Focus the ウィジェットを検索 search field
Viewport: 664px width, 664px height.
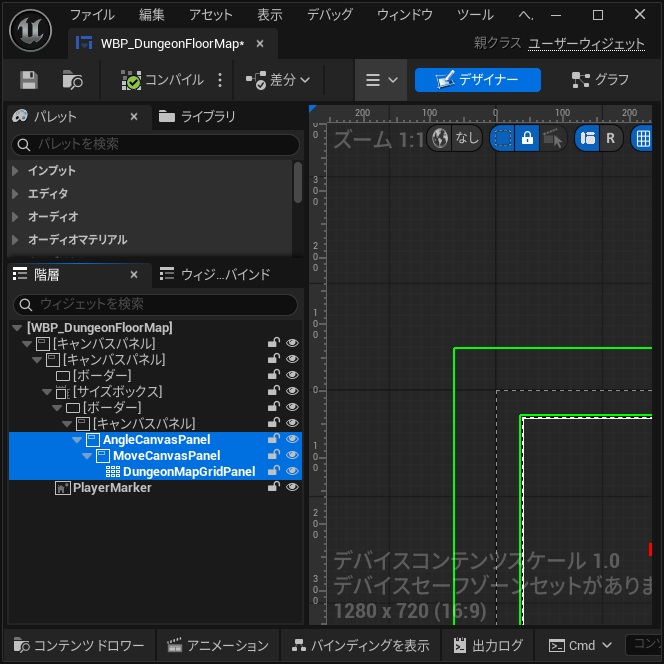point(155,304)
